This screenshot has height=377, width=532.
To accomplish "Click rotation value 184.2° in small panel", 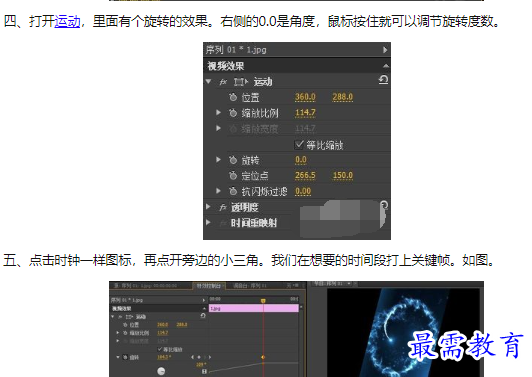I will 164,357.
